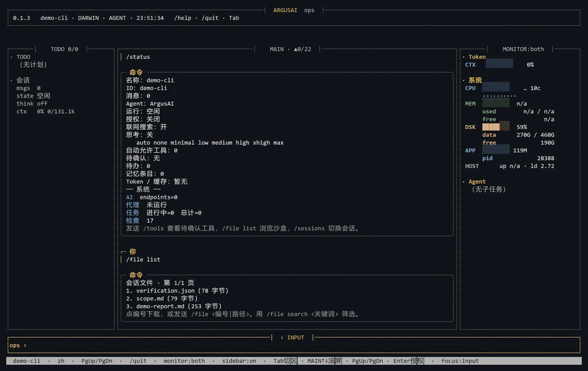Image resolution: width=588 pixels, height=371 pixels.
Task: Click the INPUT panel title
Action: pyautogui.click(x=292, y=338)
